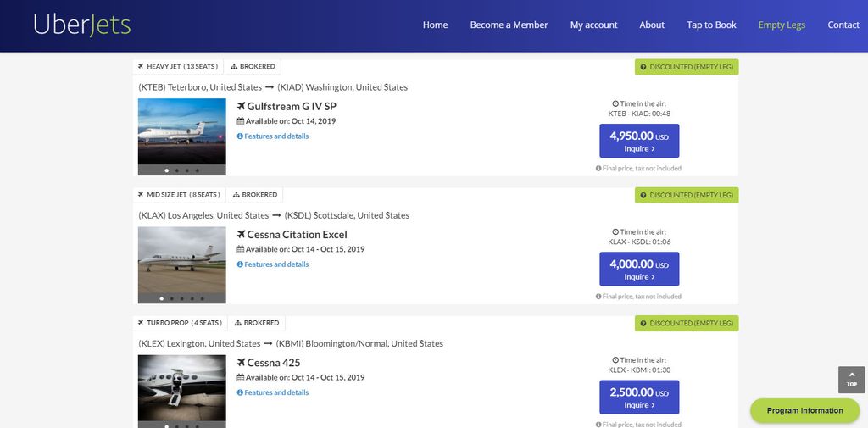Go to the Home menu item
The image size is (868, 428).
coord(435,25)
